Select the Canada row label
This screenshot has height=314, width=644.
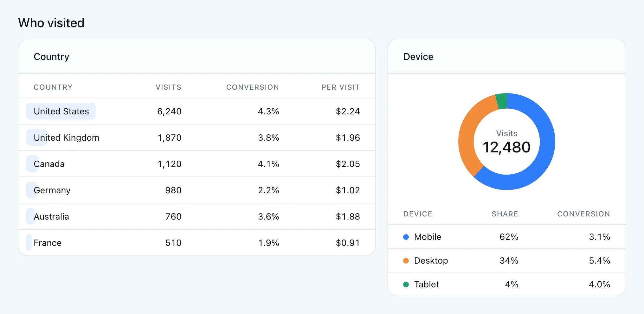49,164
